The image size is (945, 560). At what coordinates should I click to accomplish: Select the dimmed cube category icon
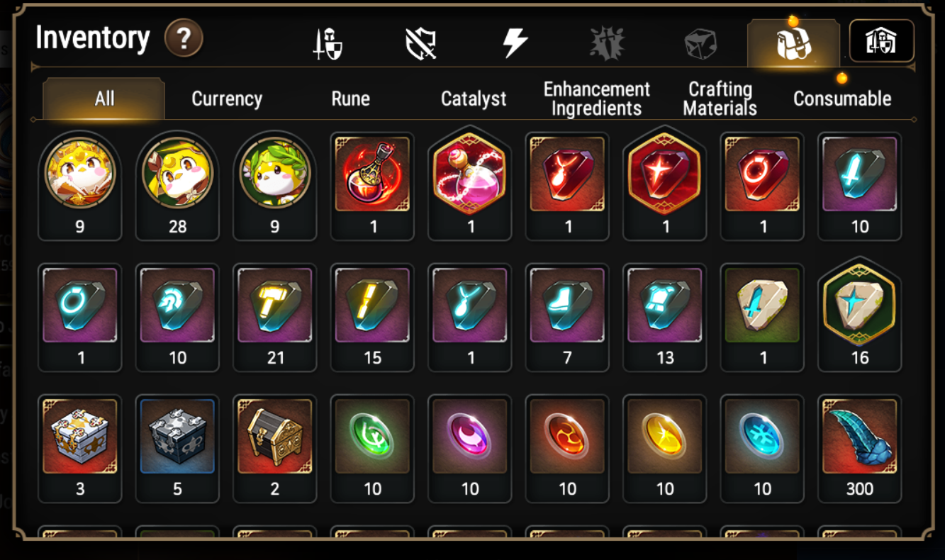(700, 44)
